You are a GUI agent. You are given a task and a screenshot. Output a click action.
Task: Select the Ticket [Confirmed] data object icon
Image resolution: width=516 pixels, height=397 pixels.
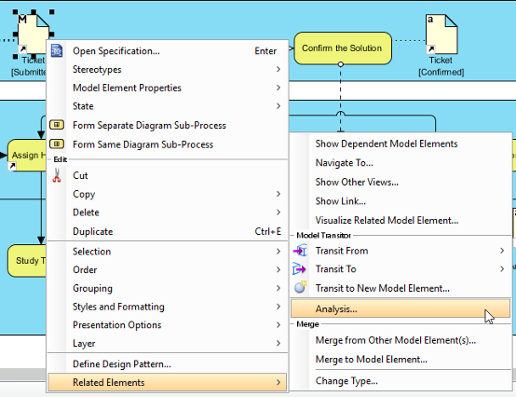click(441, 34)
